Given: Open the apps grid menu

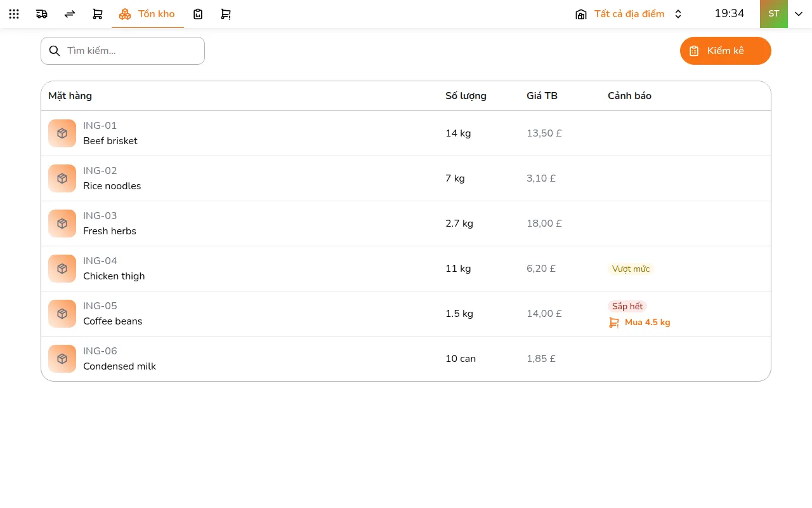Looking at the screenshot, I should (x=14, y=14).
